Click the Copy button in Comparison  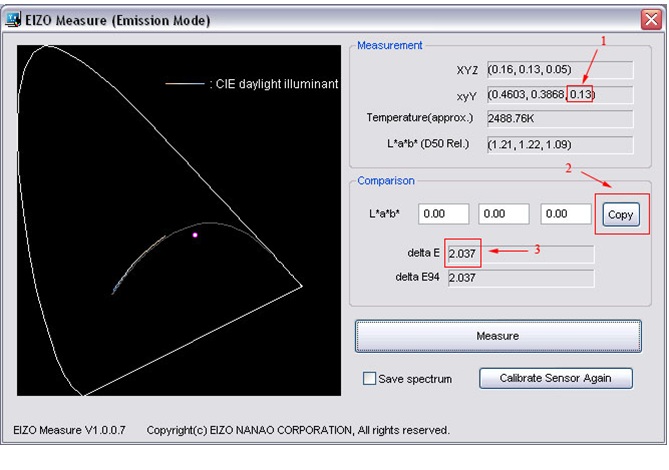(x=621, y=215)
